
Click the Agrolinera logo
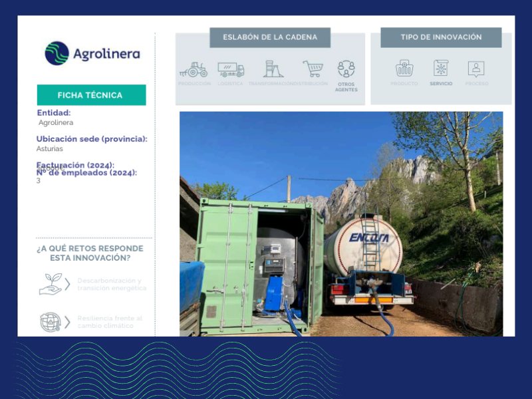pos(92,53)
